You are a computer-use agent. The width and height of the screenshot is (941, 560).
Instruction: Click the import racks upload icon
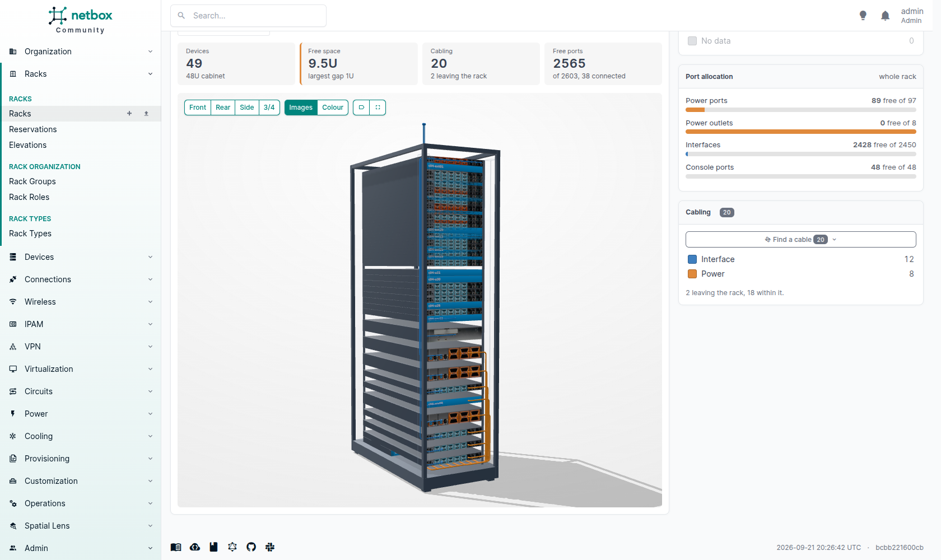146,114
